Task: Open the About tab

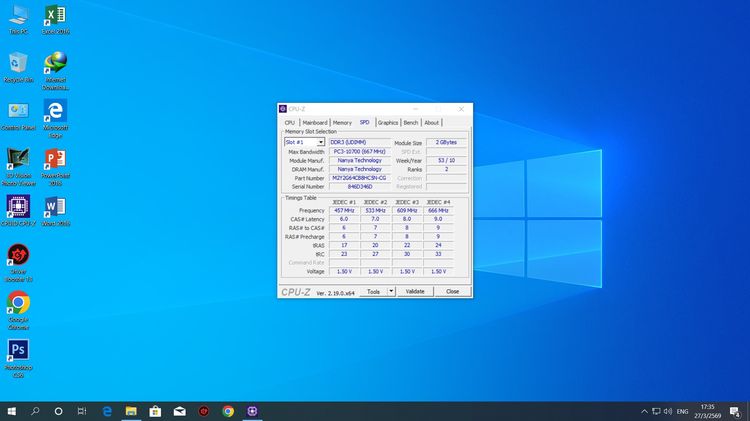Action: click(x=431, y=122)
